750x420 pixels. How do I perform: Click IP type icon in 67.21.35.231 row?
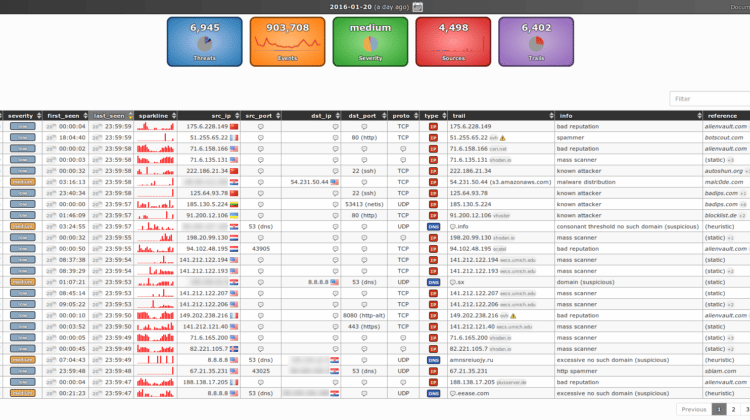(433, 371)
